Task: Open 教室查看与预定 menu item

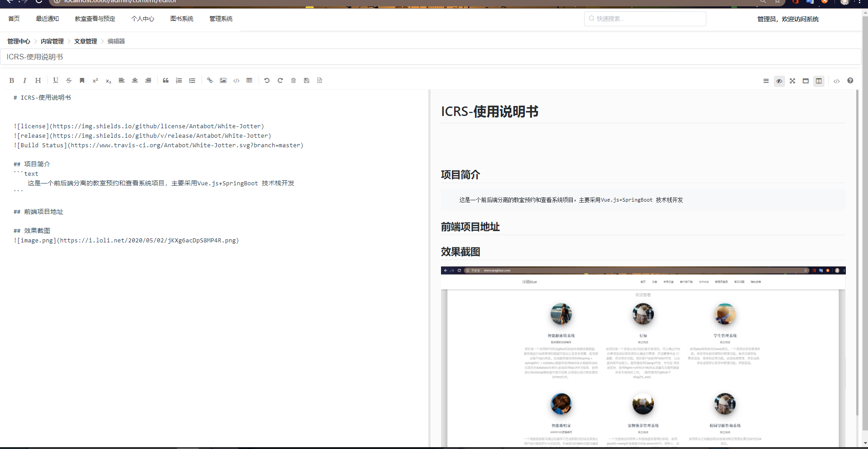Action: coord(95,19)
